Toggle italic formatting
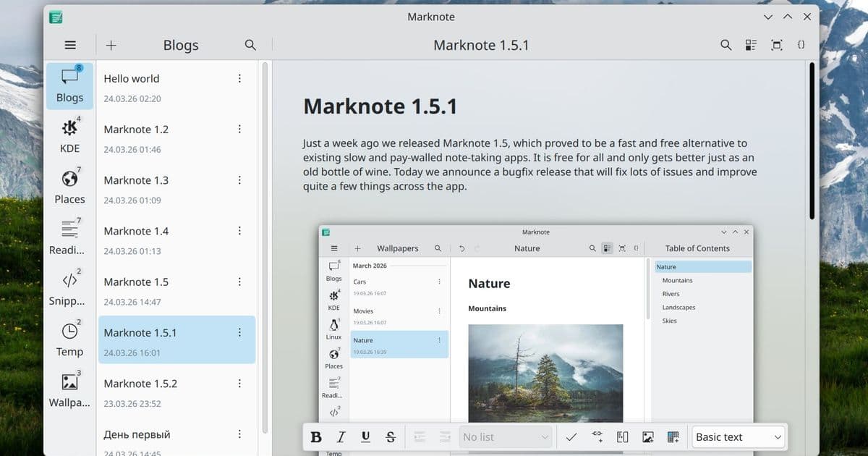868x456 pixels. 341,437
